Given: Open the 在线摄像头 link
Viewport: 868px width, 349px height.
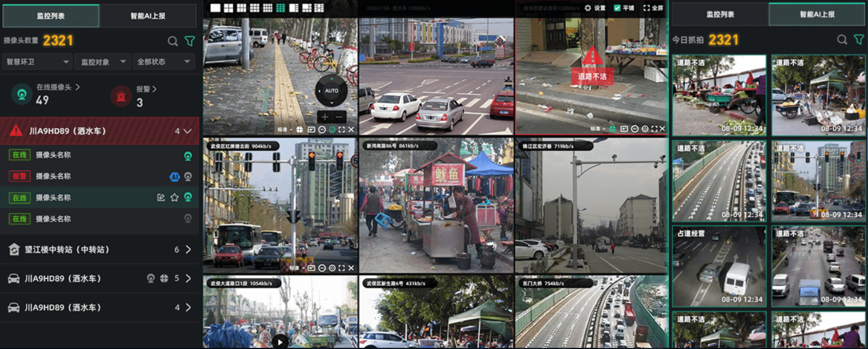Looking at the screenshot, I should (x=58, y=87).
